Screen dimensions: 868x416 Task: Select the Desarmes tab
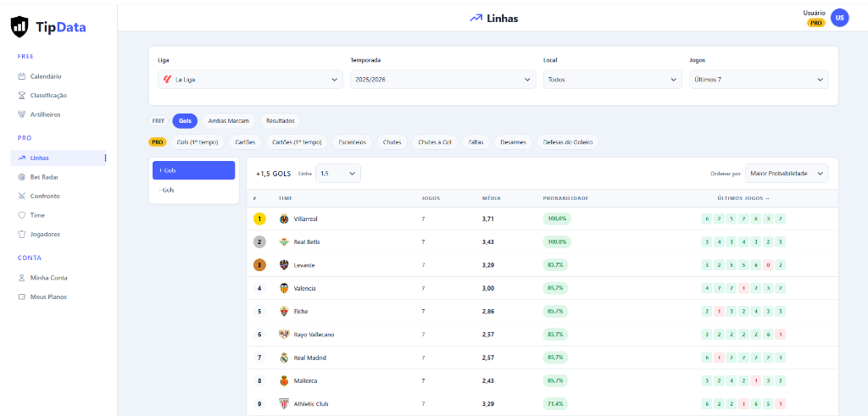coord(513,142)
